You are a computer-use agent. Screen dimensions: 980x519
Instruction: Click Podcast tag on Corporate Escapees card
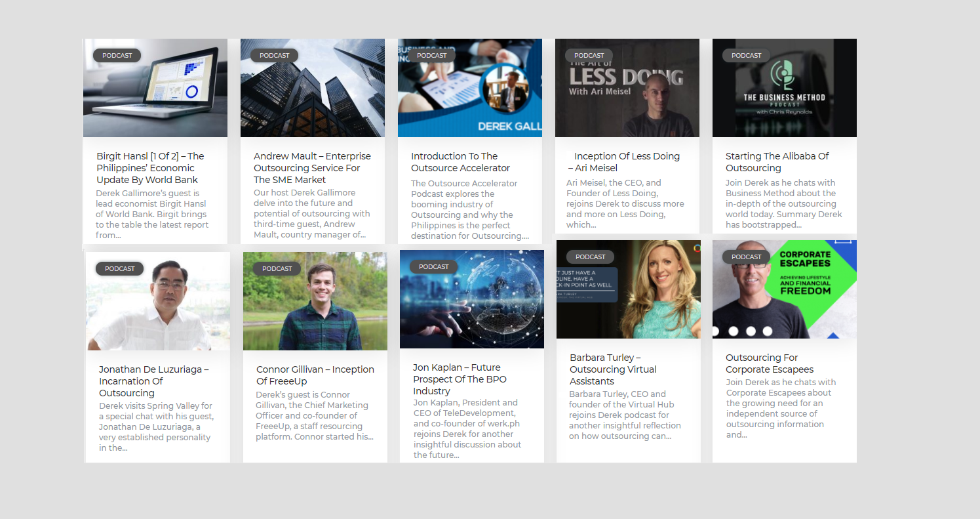[x=747, y=257]
